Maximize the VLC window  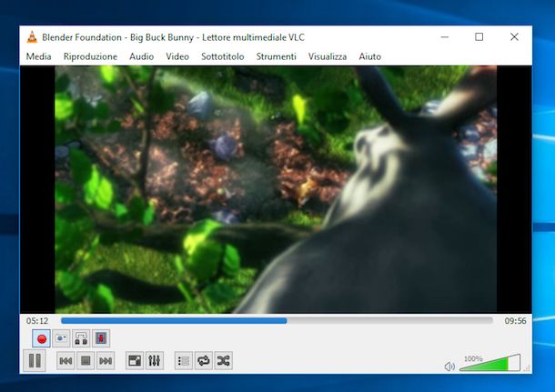point(479,36)
